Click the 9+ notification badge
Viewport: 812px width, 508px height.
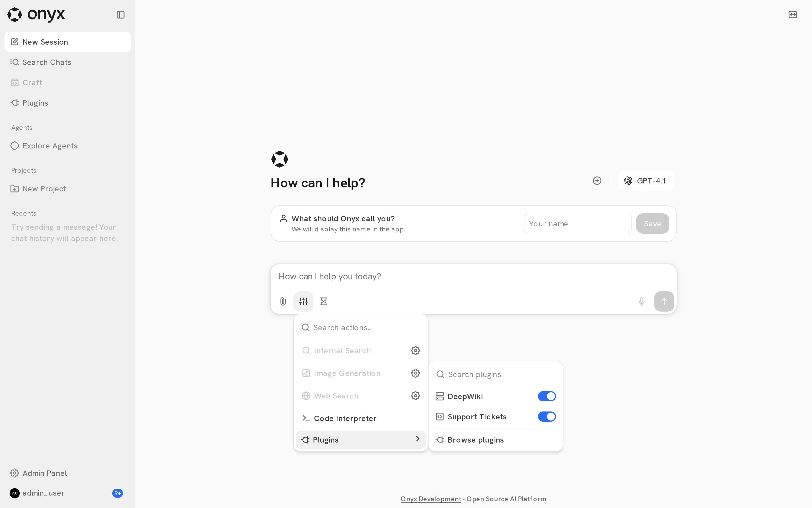click(x=118, y=493)
